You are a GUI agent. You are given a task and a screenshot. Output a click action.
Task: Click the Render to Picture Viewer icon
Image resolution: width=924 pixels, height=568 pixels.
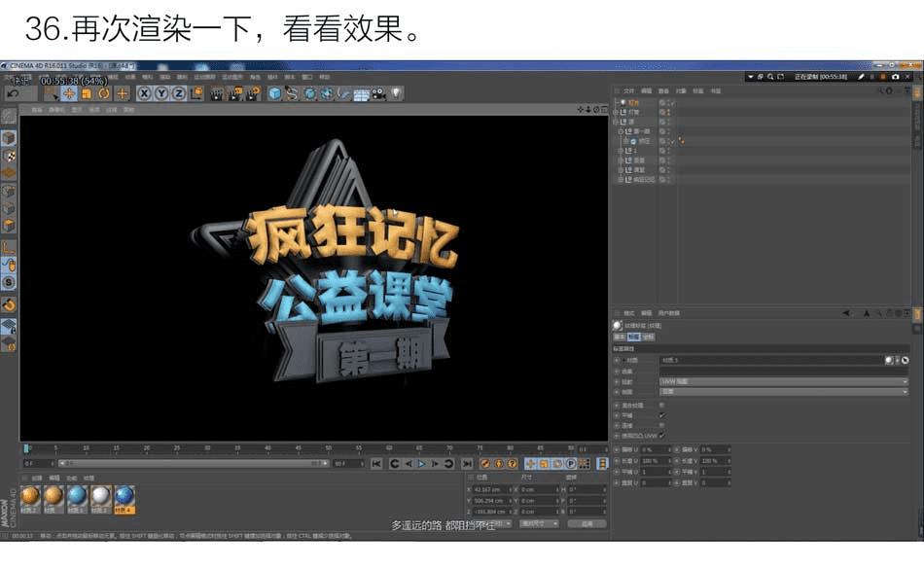pos(235,93)
